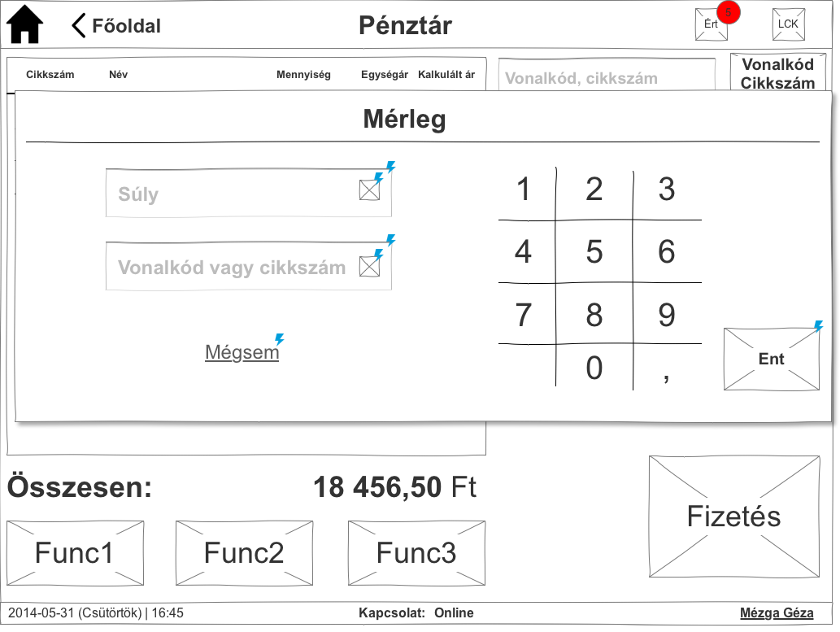Tap keypad digit 0

pos(594,368)
